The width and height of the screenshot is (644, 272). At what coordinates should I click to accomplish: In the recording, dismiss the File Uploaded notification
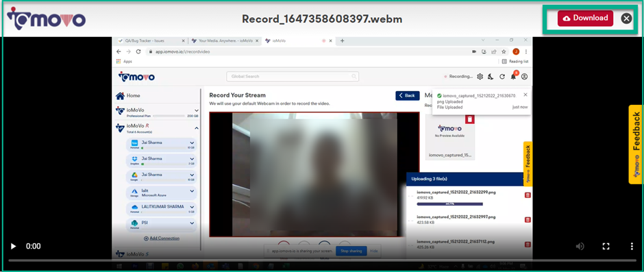(x=525, y=95)
